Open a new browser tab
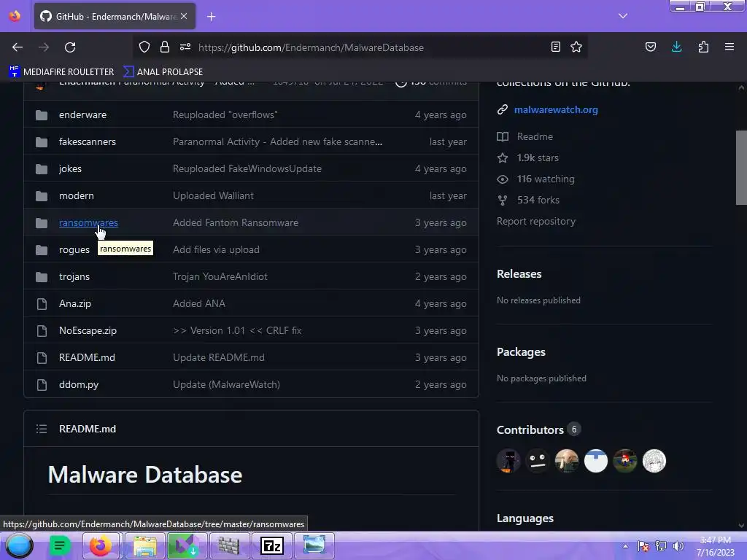Image resolution: width=747 pixels, height=560 pixels. pyautogui.click(x=211, y=17)
